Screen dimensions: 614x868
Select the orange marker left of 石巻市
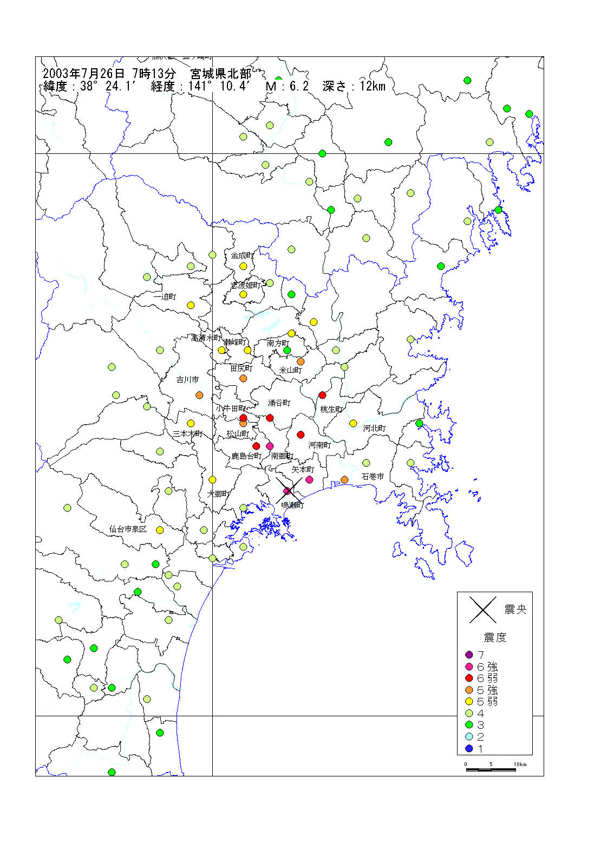click(344, 480)
